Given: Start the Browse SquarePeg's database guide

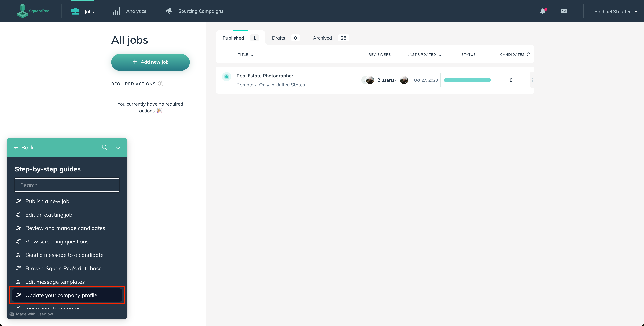Looking at the screenshot, I should (x=67, y=268).
